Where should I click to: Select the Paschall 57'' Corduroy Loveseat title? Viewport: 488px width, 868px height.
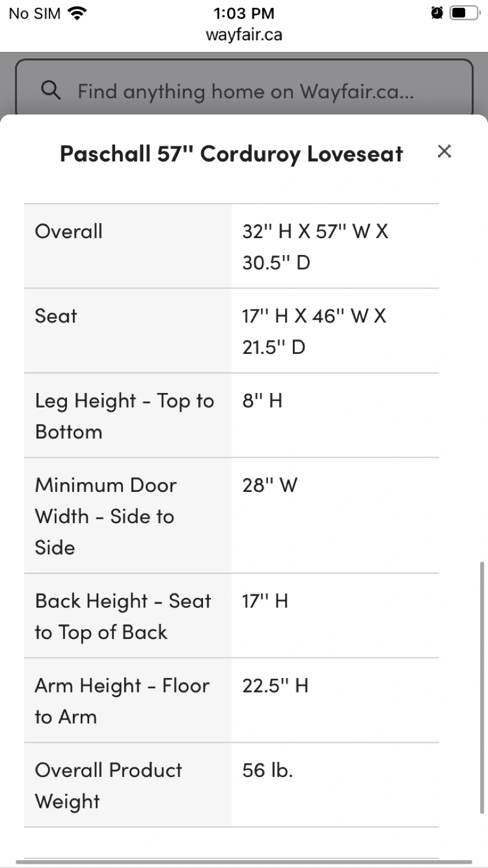(x=231, y=154)
